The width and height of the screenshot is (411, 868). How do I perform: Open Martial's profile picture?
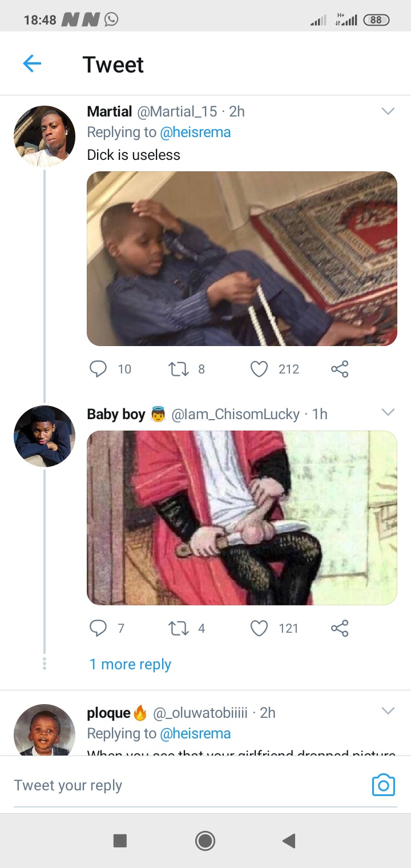(x=45, y=136)
